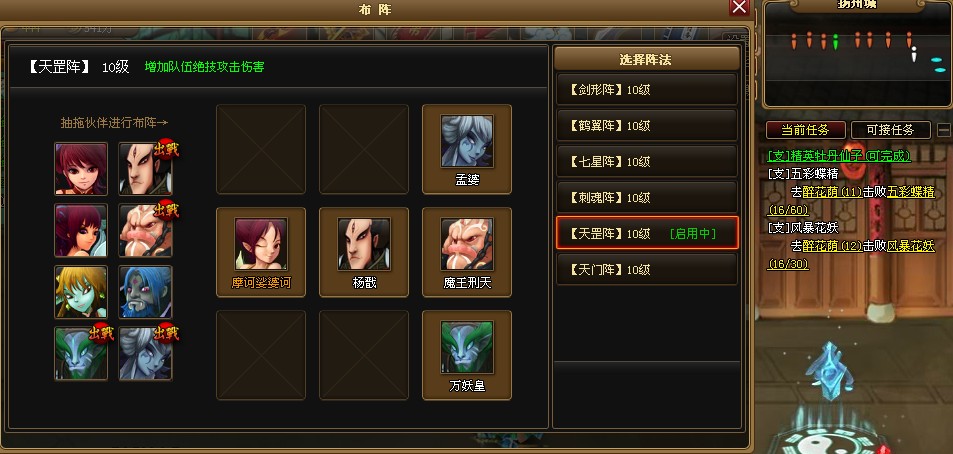Pick the blonde green-skinned partner portrait
The width and height of the screenshot is (953, 454).
(x=81, y=292)
